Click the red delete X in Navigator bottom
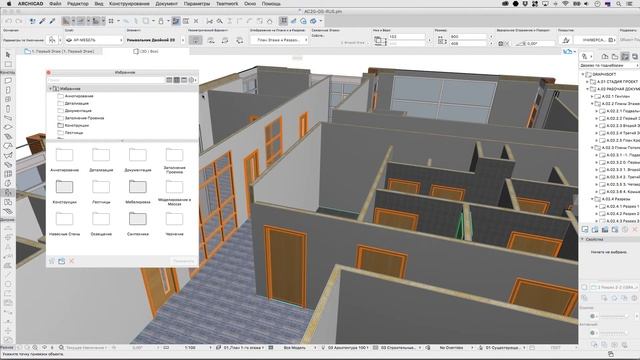The height and width of the screenshot is (360, 640). point(635,230)
